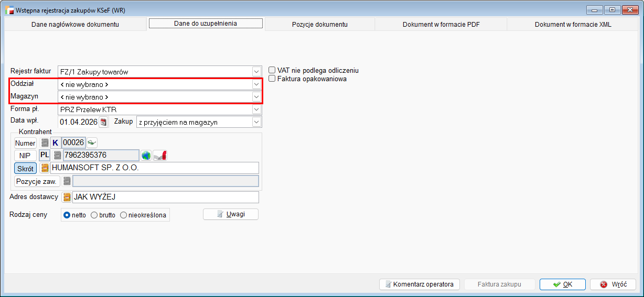Image resolution: width=644 pixels, height=297 pixels.
Task: Click the orange list icon beside Adres dostawcy
Action: 67,197
